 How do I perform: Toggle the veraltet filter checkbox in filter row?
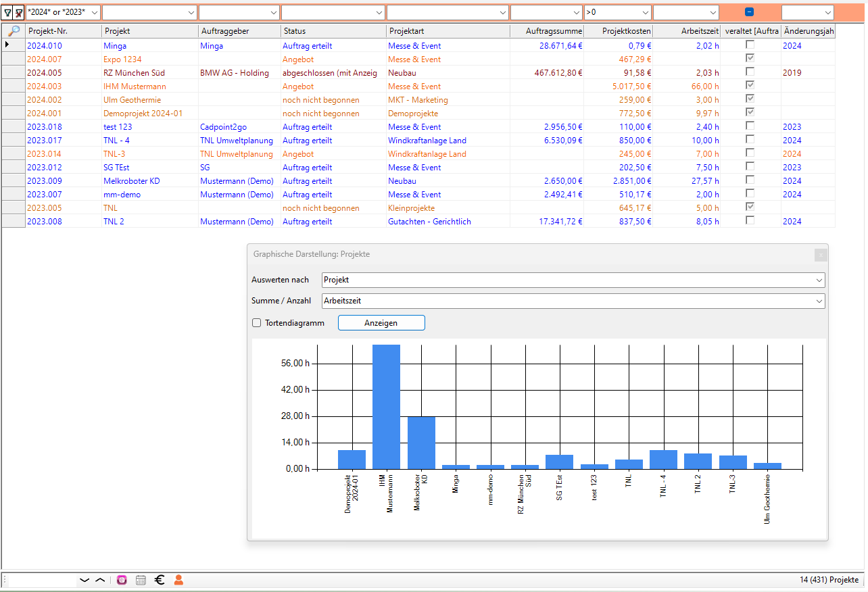click(x=749, y=12)
